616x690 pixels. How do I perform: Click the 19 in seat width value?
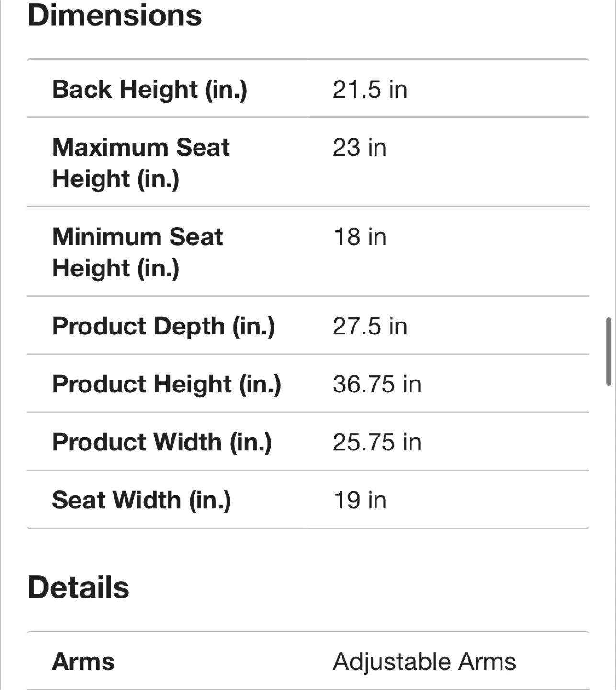coord(360,500)
